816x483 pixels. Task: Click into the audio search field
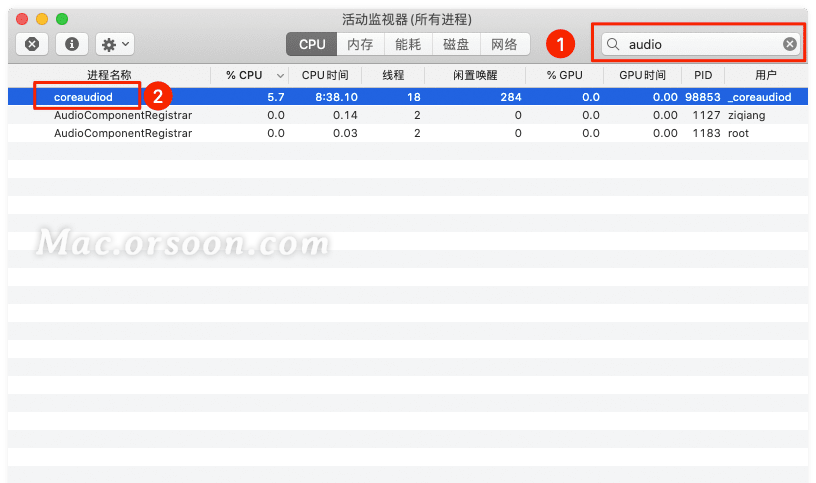700,44
